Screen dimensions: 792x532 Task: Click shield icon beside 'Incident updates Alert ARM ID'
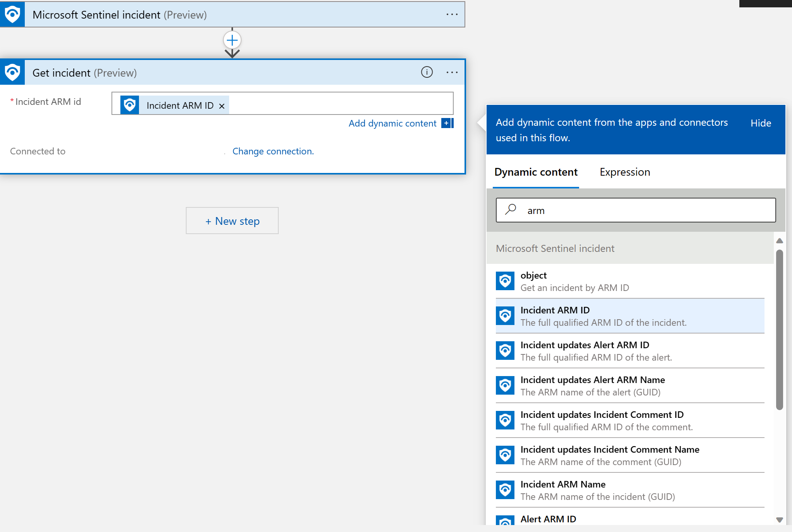tap(505, 351)
